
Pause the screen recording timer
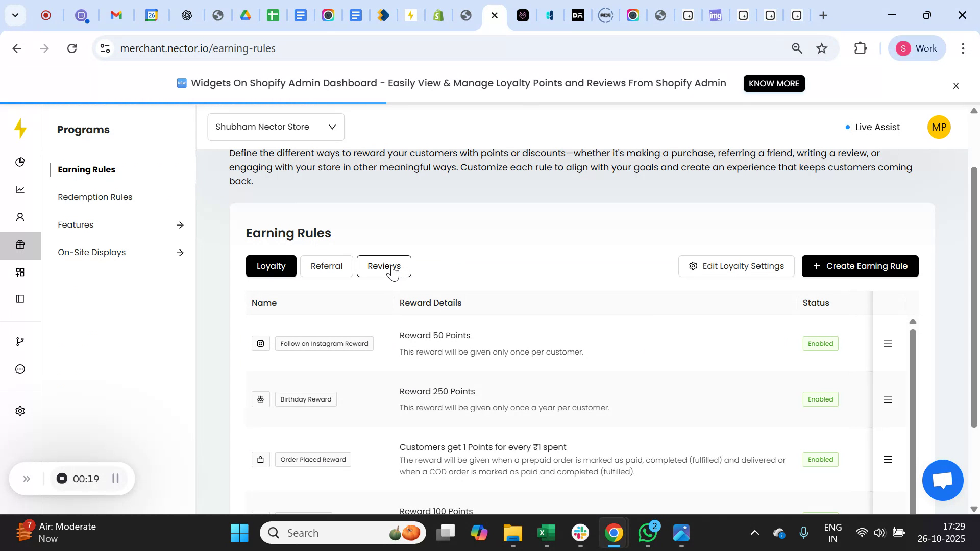point(115,479)
